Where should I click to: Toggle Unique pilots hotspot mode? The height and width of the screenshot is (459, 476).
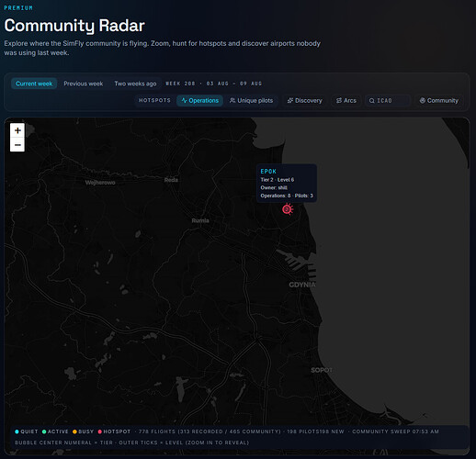[x=251, y=101]
